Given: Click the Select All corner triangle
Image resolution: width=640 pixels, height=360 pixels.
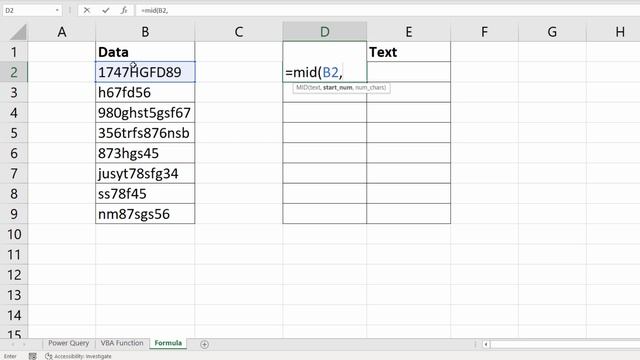Looking at the screenshot, I should (18, 32).
